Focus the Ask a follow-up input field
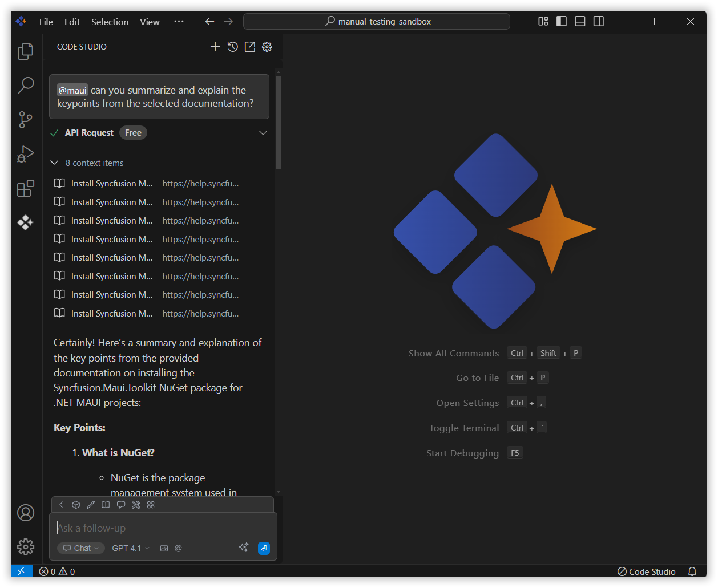Image resolution: width=718 pixels, height=588 pixels. tap(163, 528)
